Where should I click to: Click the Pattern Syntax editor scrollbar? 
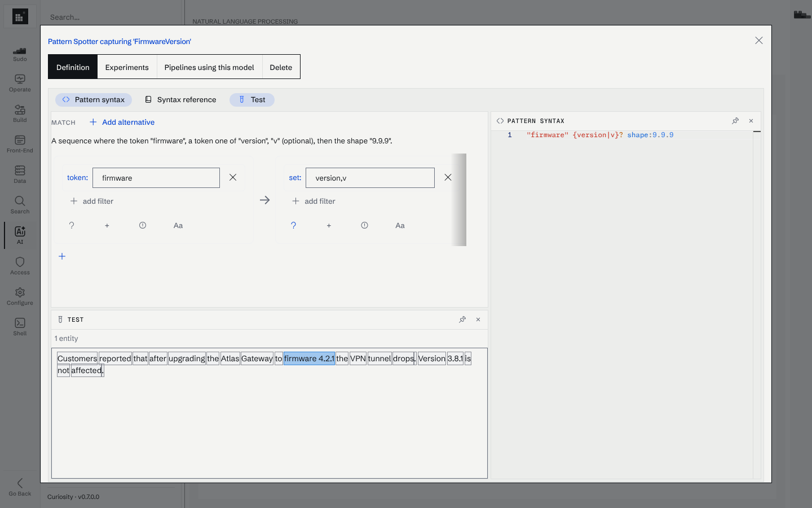[757, 305]
